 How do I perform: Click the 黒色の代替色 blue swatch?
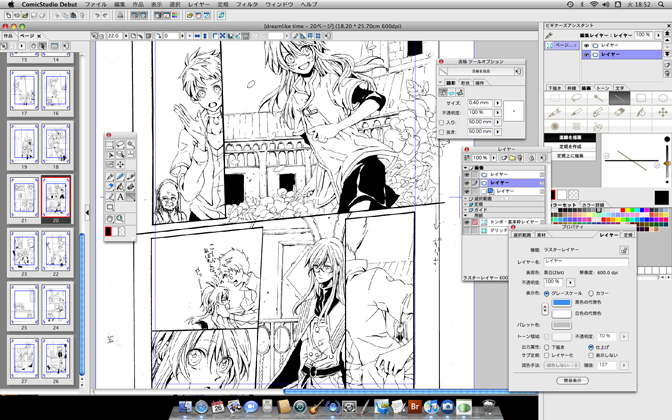561,303
